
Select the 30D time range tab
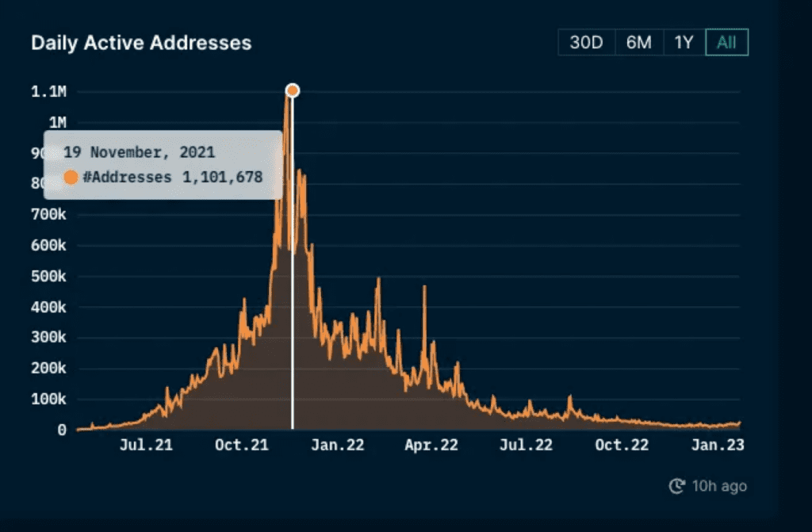(x=586, y=42)
